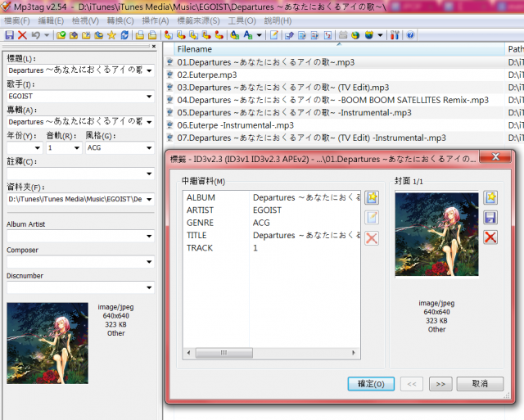Sort by the Filename column header
The width and height of the screenshot is (524, 420).
pyautogui.click(x=339, y=49)
